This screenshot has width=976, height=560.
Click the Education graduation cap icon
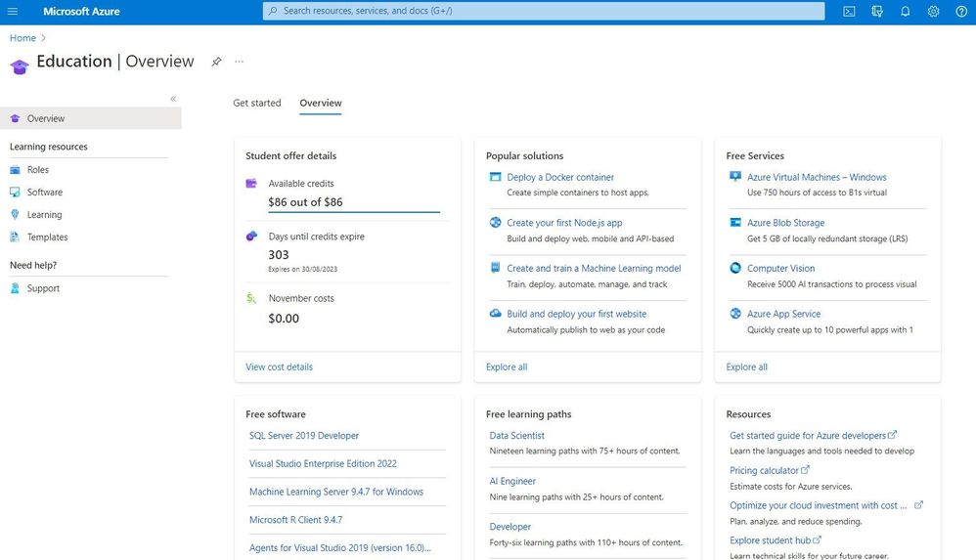point(20,65)
